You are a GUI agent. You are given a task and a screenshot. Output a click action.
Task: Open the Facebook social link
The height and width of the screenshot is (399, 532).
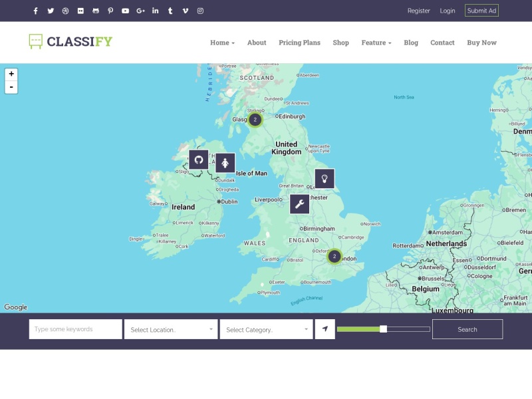point(36,11)
